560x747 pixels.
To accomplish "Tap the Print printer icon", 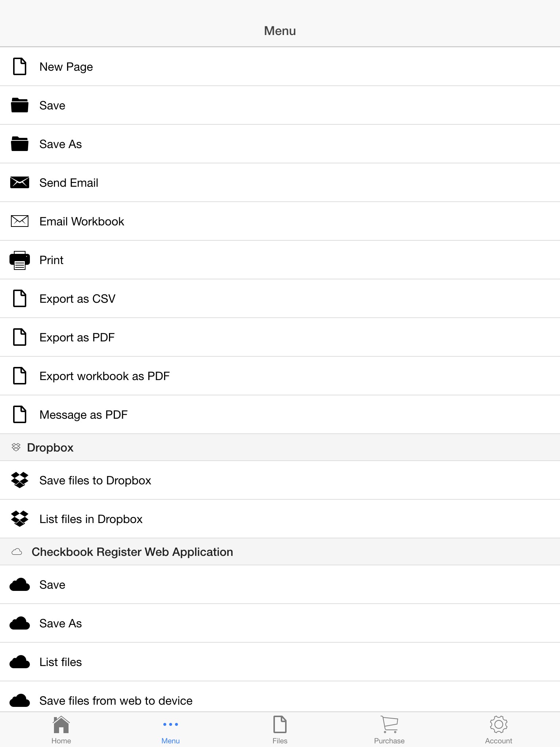I will (20, 260).
